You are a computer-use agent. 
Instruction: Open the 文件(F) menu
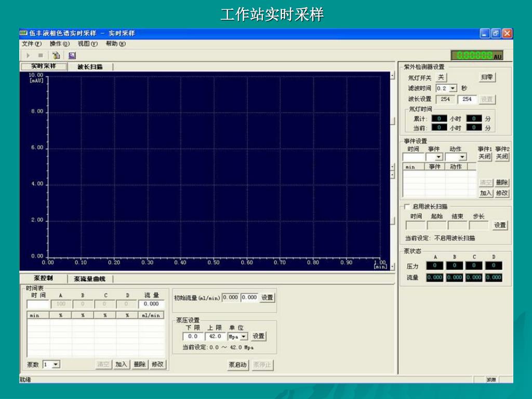[32, 44]
